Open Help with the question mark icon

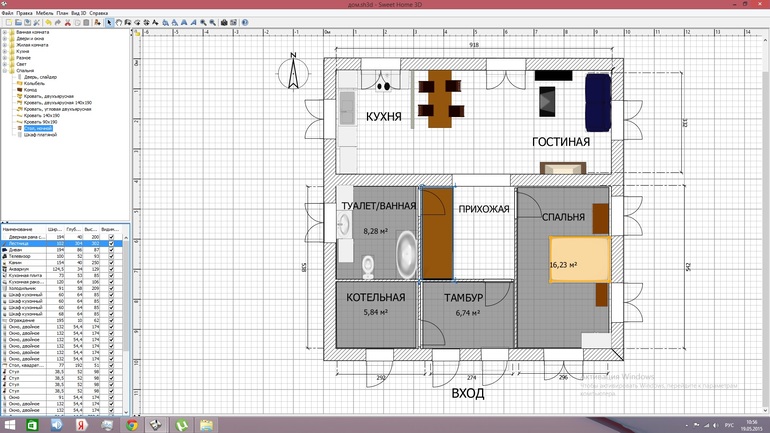coord(245,22)
